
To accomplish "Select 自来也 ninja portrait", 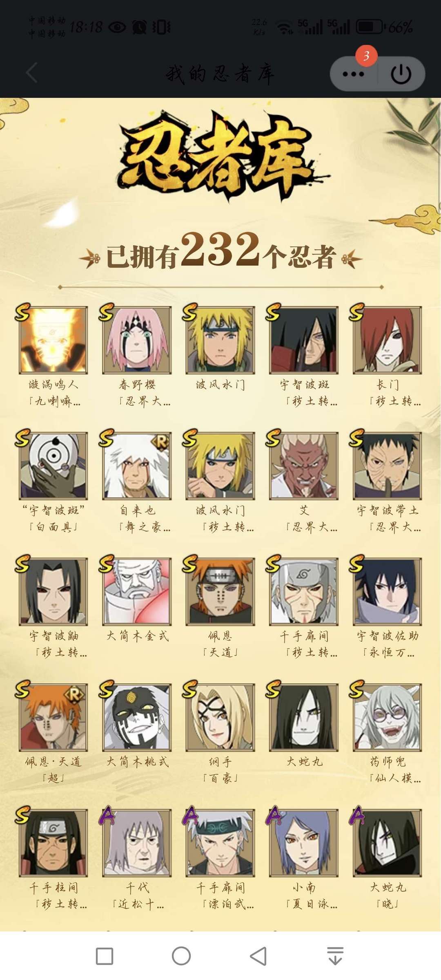I will 137,465.
